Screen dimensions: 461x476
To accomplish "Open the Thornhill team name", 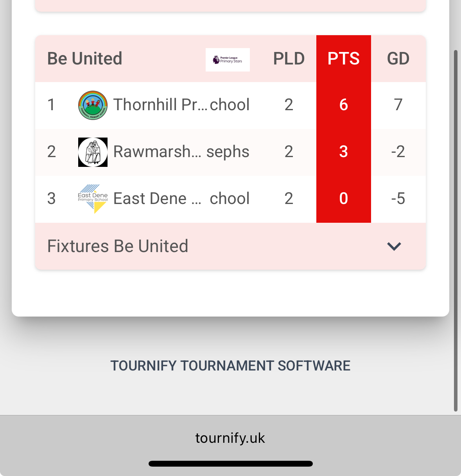I will click(181, 105).
